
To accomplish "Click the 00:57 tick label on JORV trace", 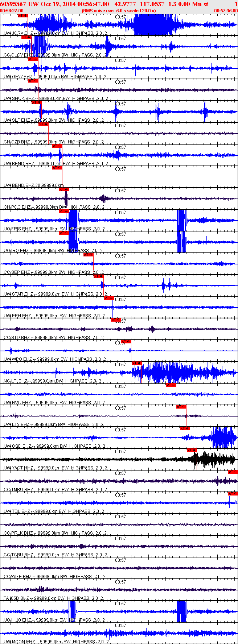I will click(x=120, y=17).
